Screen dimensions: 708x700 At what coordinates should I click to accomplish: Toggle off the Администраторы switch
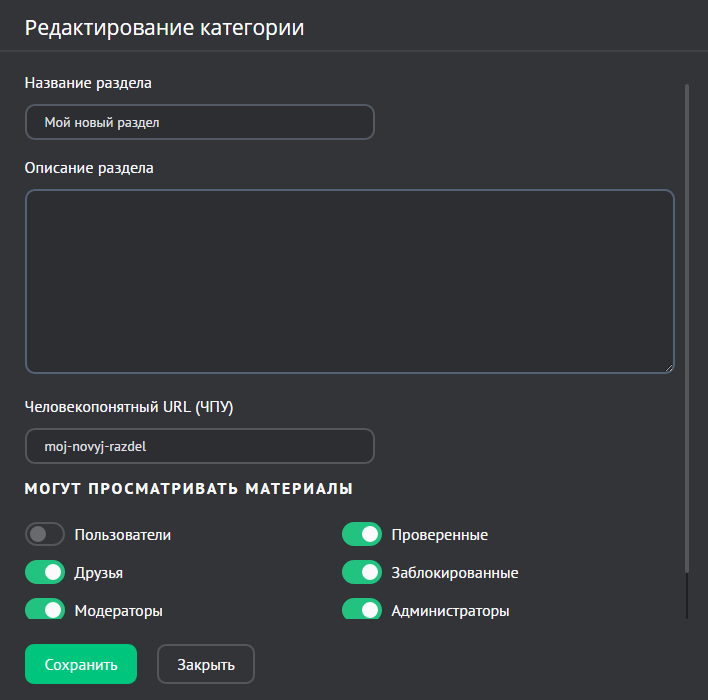362,609
